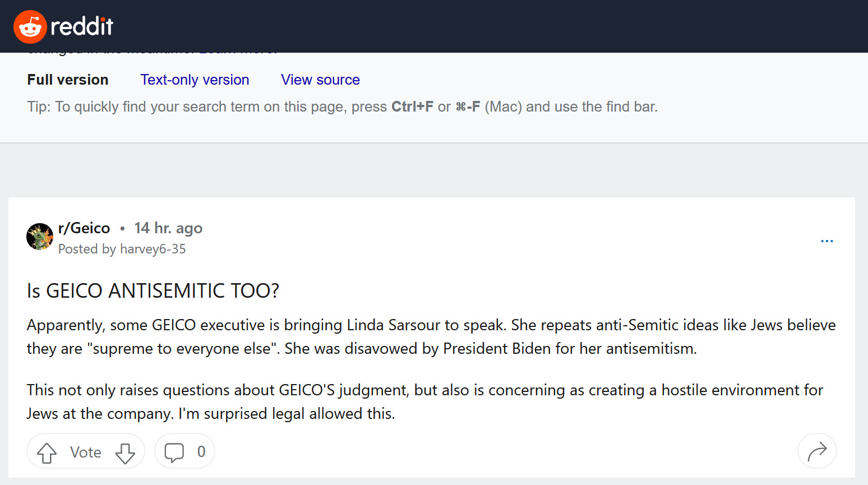
Task: Open the View source link
Action: point(320,80)
